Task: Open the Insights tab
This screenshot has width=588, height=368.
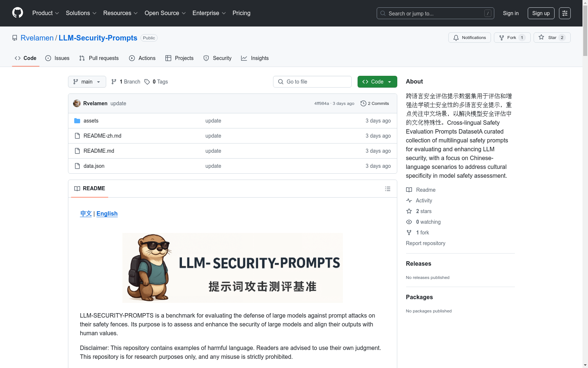Action: [255, 58]
